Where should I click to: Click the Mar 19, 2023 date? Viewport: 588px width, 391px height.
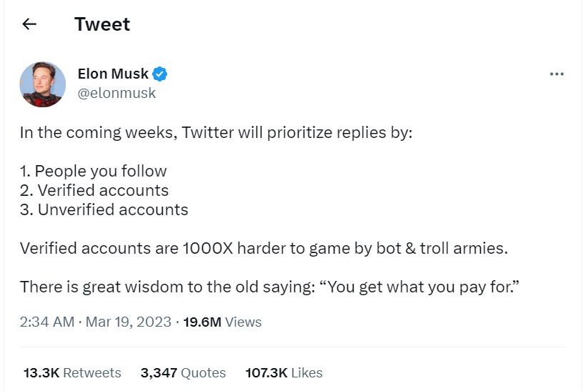coord(129,322)
